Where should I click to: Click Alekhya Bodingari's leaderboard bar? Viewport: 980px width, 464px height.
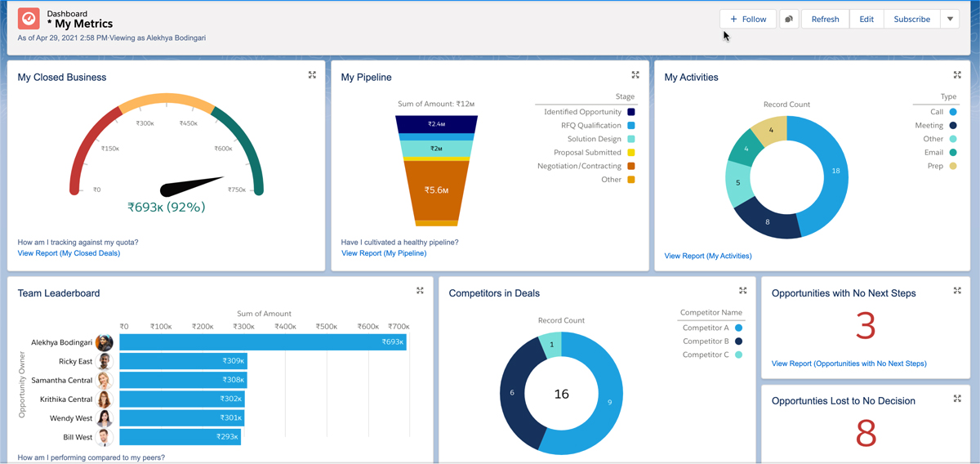[262, 342]
